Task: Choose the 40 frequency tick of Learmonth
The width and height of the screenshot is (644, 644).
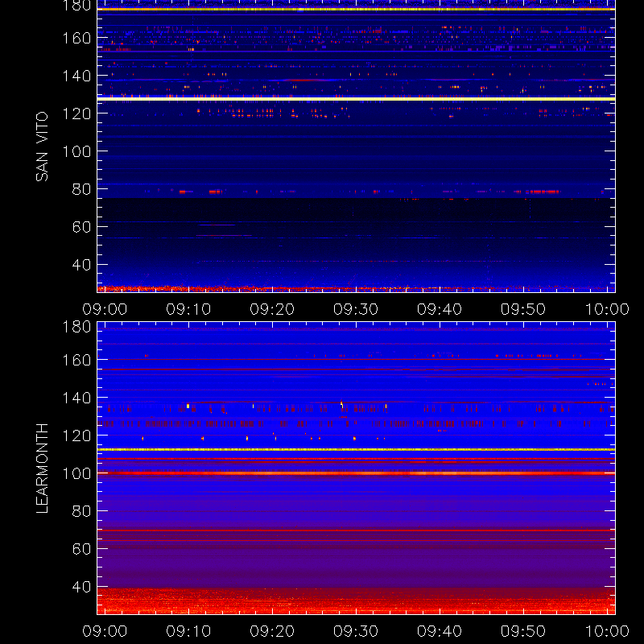Action: point(82,587)
